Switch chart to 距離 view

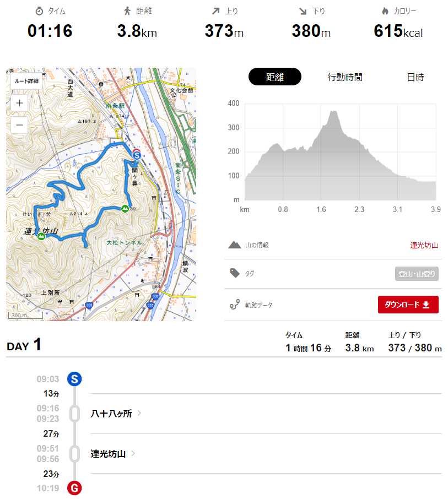click(x=274, y=77)
